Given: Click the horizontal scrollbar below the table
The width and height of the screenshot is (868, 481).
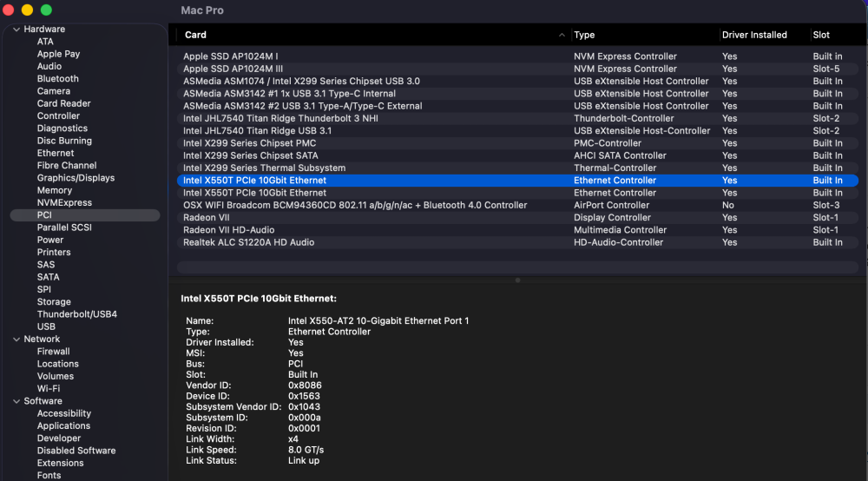Looking at the screenshot, I should (517, 267).
